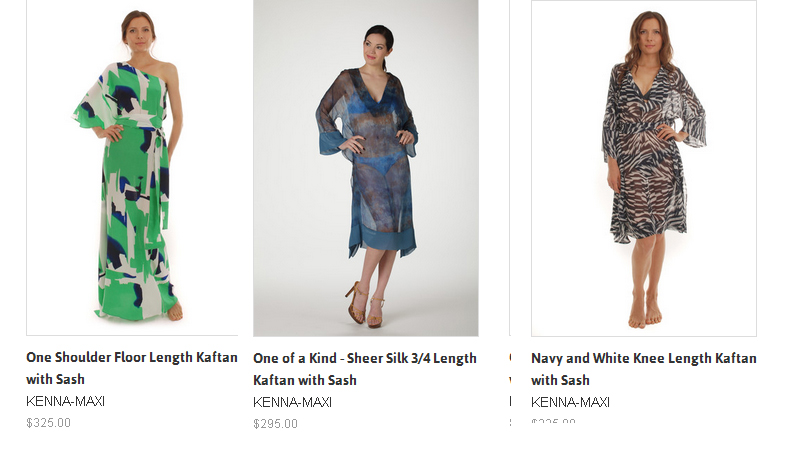Click the gold platform heels in silk kaftan photo
Viewport: 788px width, 452px height.
pos(365,306)
